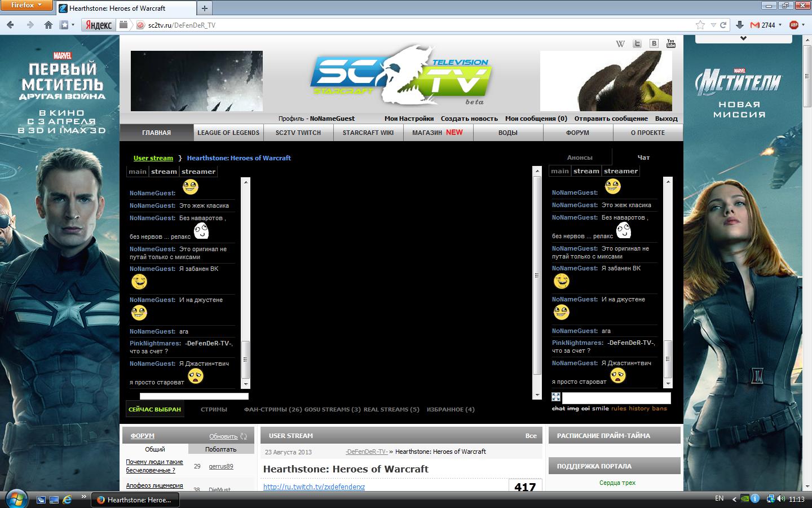This screenshot has height=508, width=812.
Task: Open the МАГАЗИН NEW menu item
Action: [438, 133]
